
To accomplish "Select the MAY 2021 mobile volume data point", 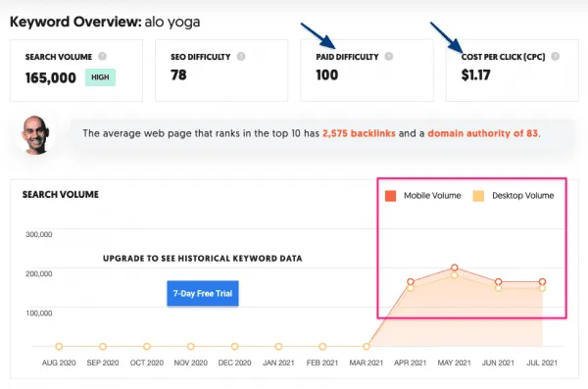I will [454, 267].
